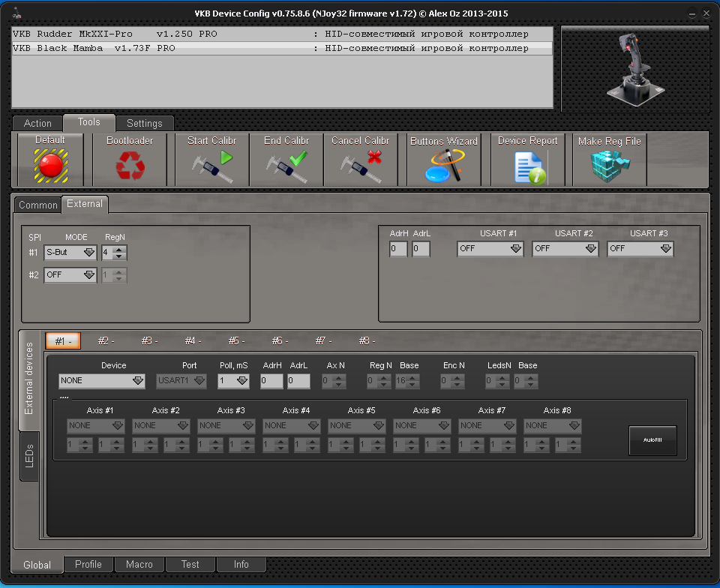Click the joystick device image

click(x=635, y=69)
